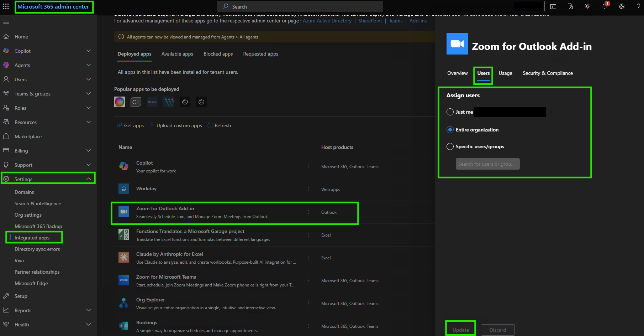Expand the Teams & groups section
Screen dimensions: 644x336
89,94
